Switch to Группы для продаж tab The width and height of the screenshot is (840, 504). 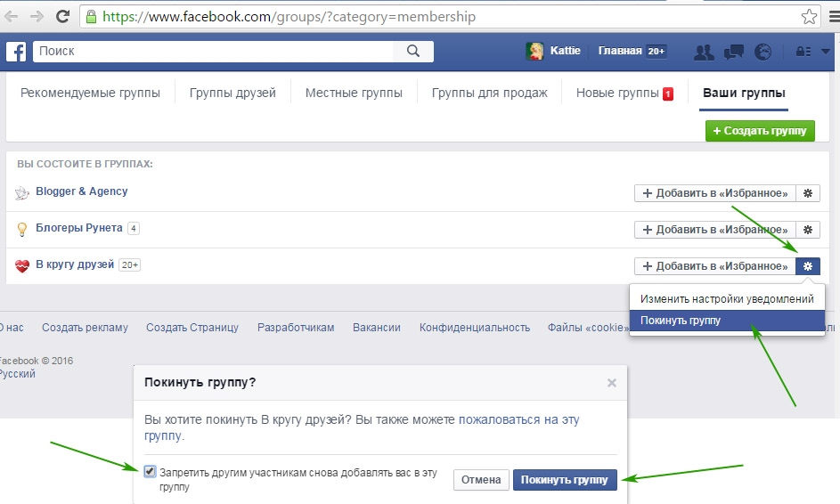coord(490,93)
